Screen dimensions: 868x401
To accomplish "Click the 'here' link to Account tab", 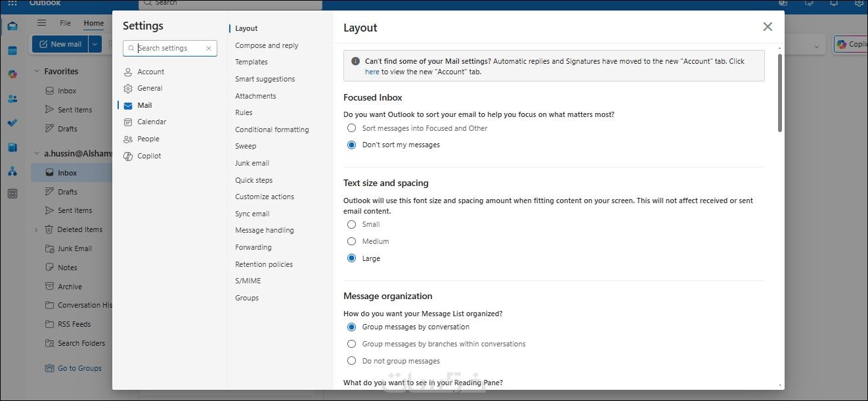I will (x=372, y=72).
